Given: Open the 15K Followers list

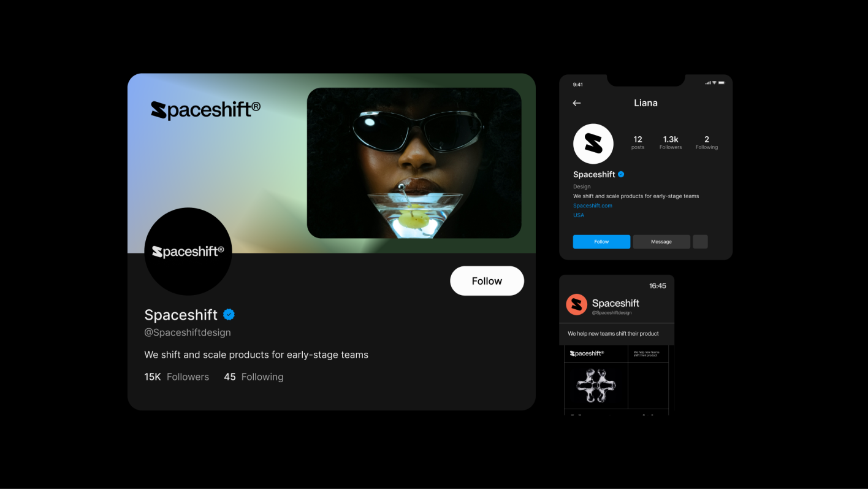Looking at the screenshot, I should tap(177, 377).
